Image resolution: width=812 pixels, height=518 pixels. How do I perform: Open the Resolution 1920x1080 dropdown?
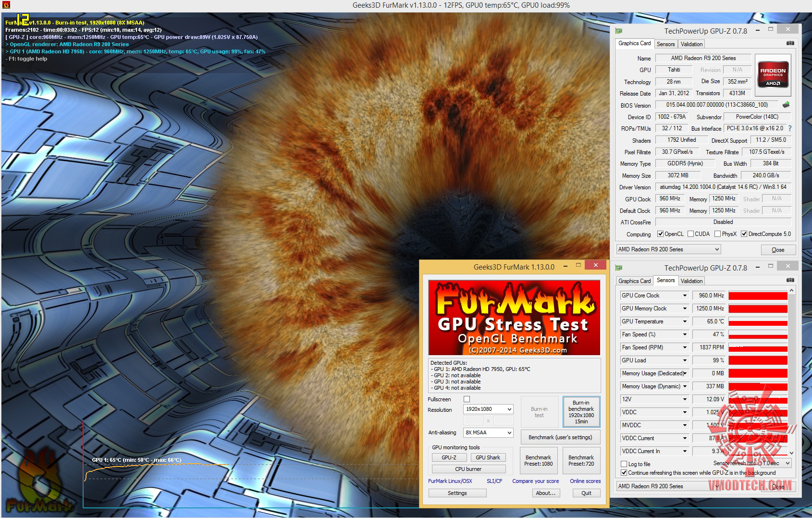[x=488, y=409]
